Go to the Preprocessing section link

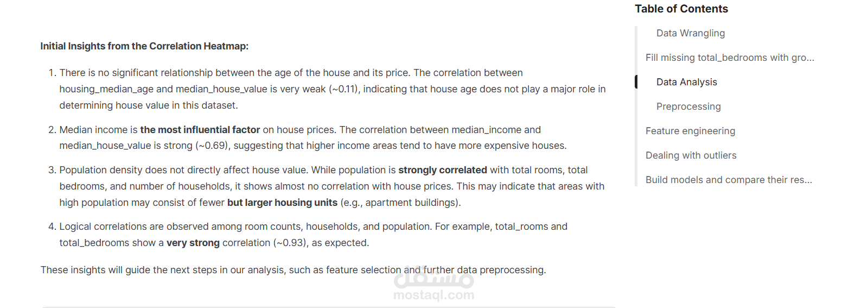point(688,106)
